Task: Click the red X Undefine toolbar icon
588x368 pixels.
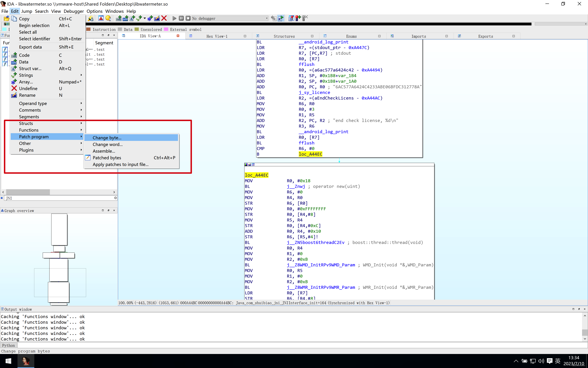Action: [164, 18]
